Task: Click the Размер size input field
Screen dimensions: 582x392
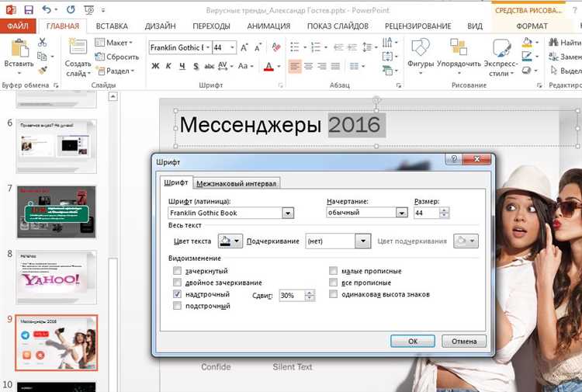Action: click(427, 213)
